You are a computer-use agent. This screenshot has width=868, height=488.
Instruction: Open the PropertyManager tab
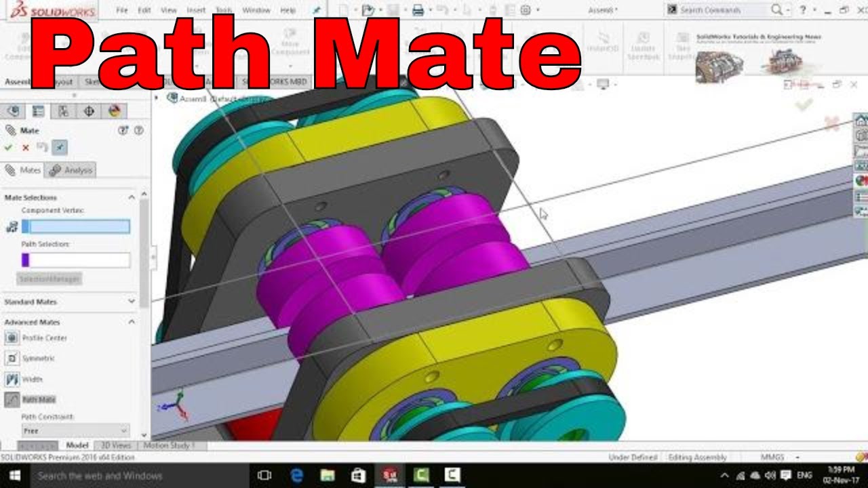click(38, 111)
